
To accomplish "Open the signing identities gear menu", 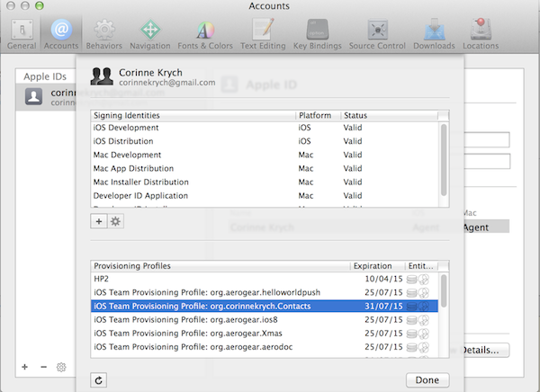I will [x=115, y=221].
